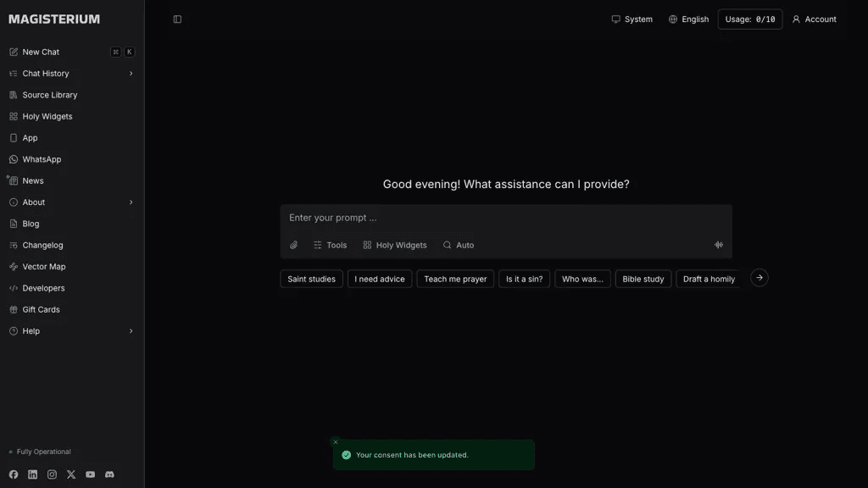The height and width of the screenshot is (488, 868).
Task: Open the Discord social icon
Action: coord(109,474)
